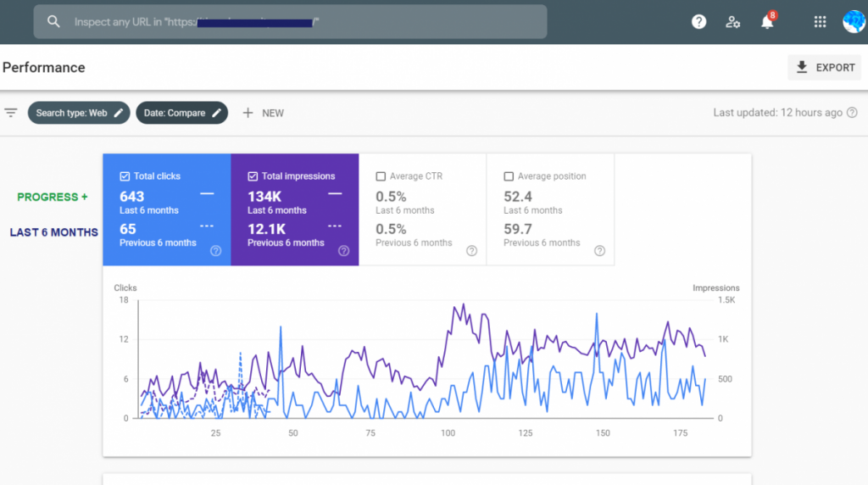The width and height of the screenshot is (868, 485).
Task: Click help icon in Total impressions card
Action: 344,251
